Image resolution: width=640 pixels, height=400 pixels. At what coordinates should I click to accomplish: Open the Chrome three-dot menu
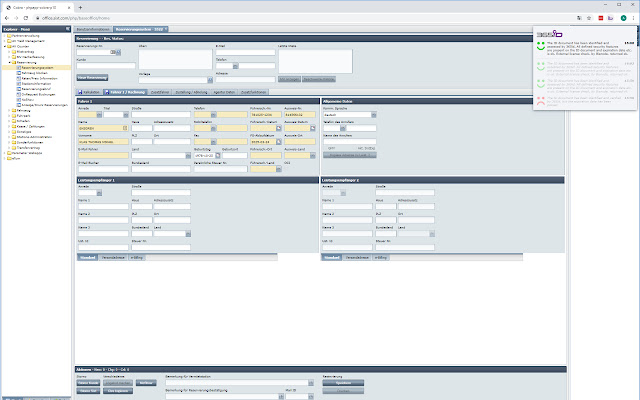pyautogui.click(x=633, y=18)
